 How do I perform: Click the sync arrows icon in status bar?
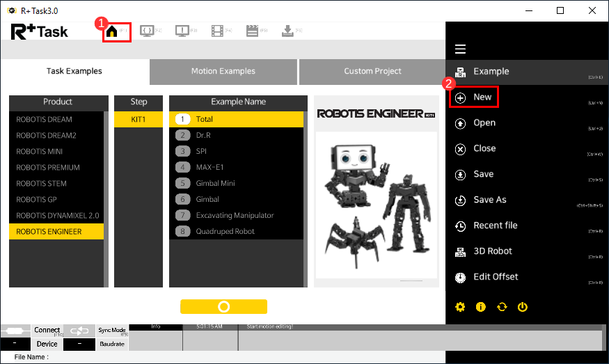(79, 331)
